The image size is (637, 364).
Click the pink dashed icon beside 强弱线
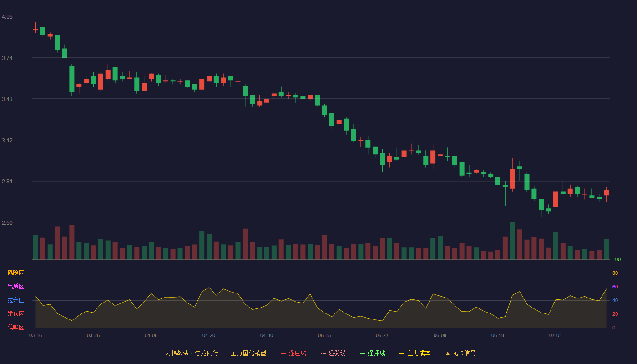323,353
